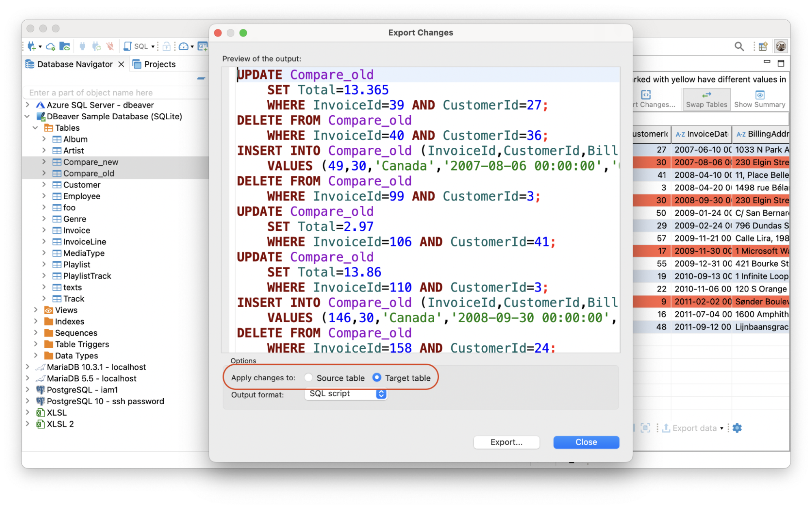Select the Target table radio button

pyautogui.click(x=377, y=377)
